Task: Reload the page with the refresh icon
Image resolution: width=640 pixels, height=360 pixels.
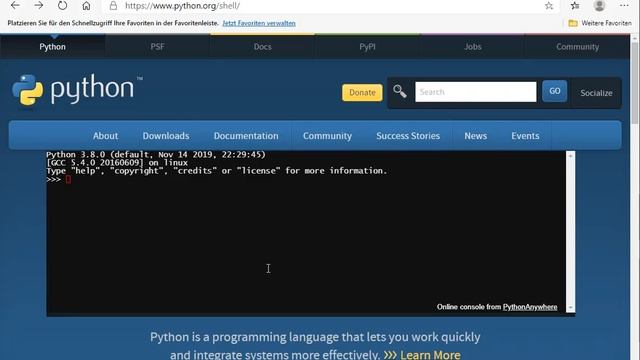Action: [x=62, y=5]
